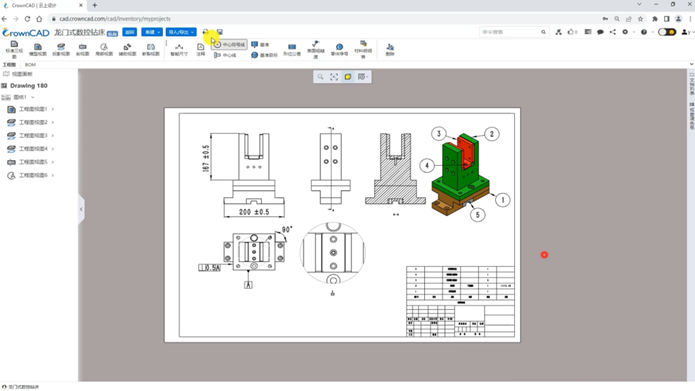Select the center mark tool
The height and width of the screenshot is (391, 695).
tap(230, 45)
